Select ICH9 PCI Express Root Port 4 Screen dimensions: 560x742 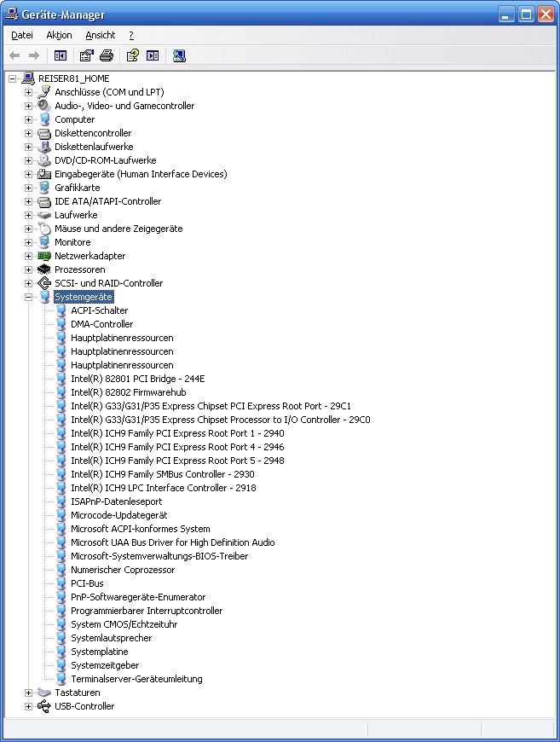tap(177, 447)
